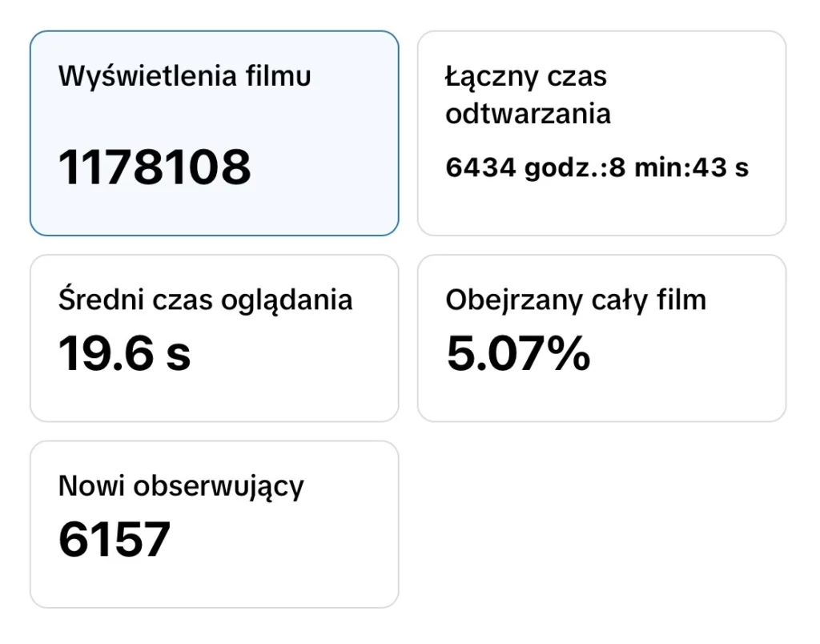Viewport: 820px width, 644px height.
Task: Click the "Średni czas oglądania" label
Action: [206, 300]
